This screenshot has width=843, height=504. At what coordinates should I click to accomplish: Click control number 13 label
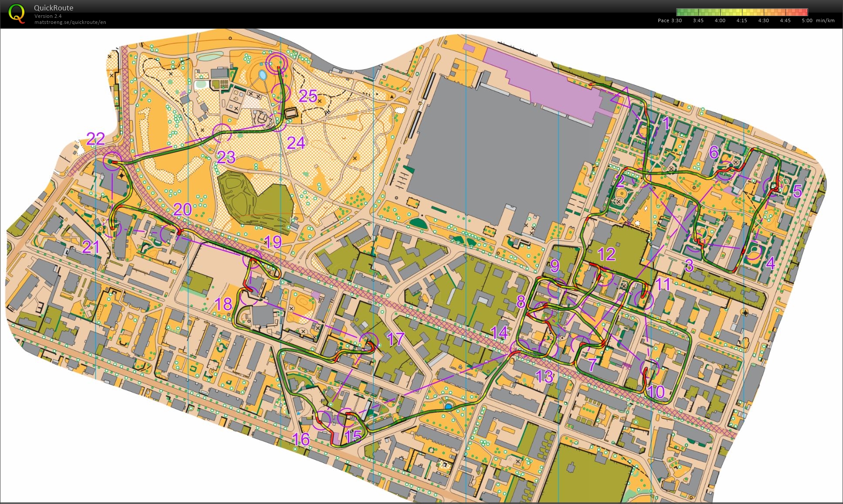click(544, 376)
